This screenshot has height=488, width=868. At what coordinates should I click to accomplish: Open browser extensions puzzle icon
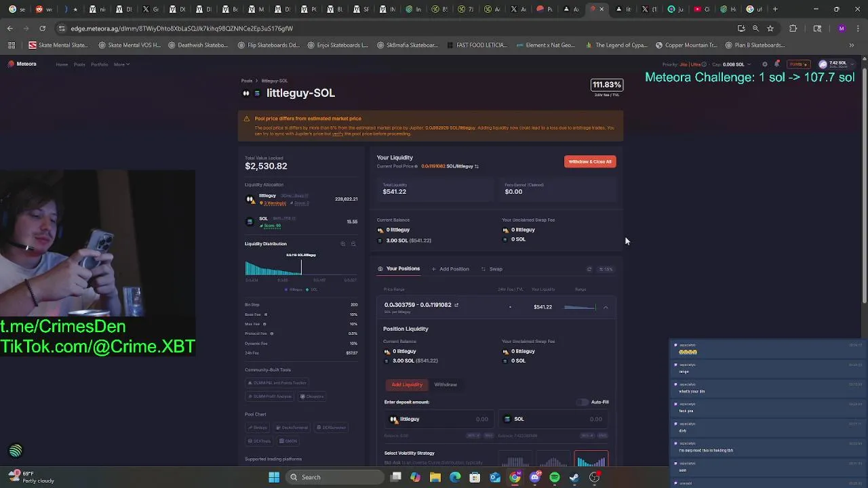793,28
